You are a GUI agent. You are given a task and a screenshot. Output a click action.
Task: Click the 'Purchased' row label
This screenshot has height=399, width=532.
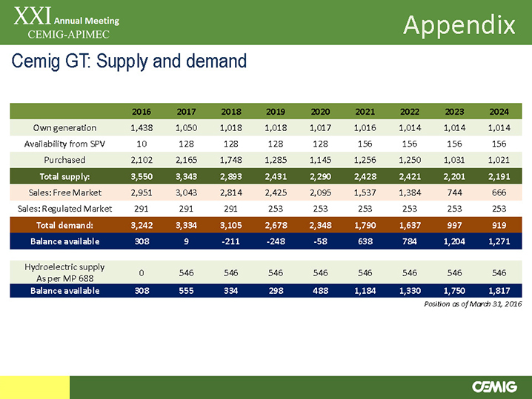coord(64,160)
